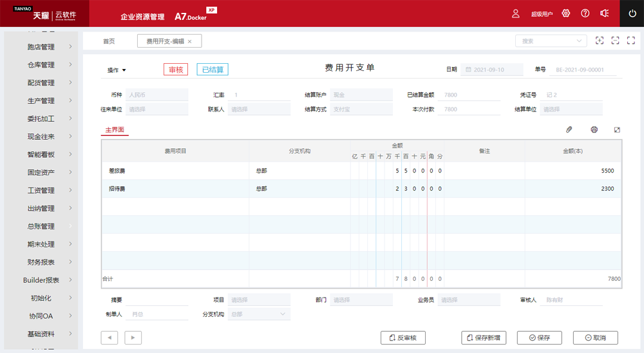The width and height of the screenshot is (644, 353).
Task: Click the announcement speaker icon
Action: point(604,14)
